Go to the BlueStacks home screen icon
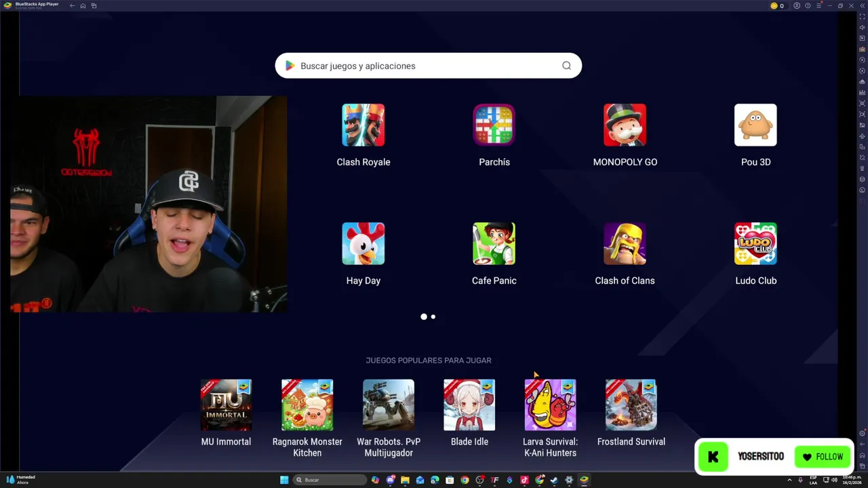Screen dimensions: 868x488 click(83, 6)
